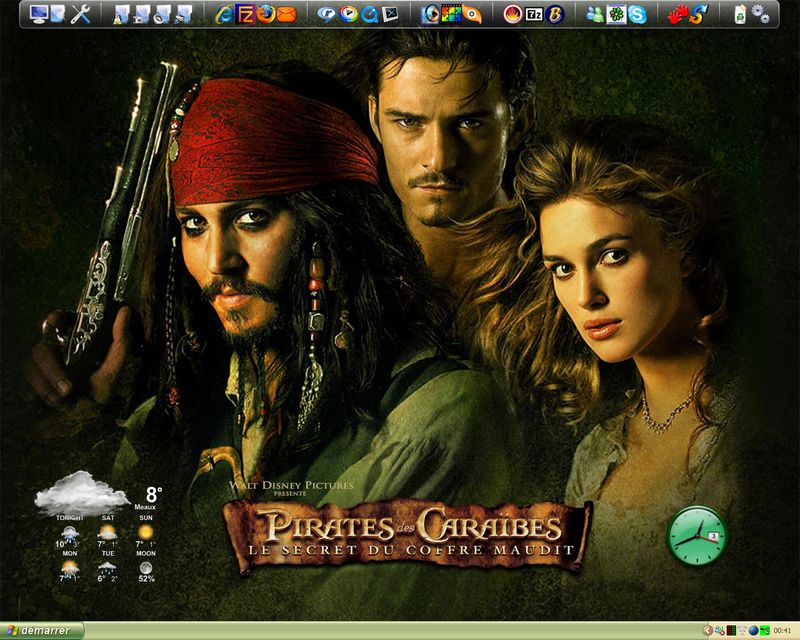Select the SAT forecast icon
This screenshot has width=800, height=640.
(x=108, y=533)
